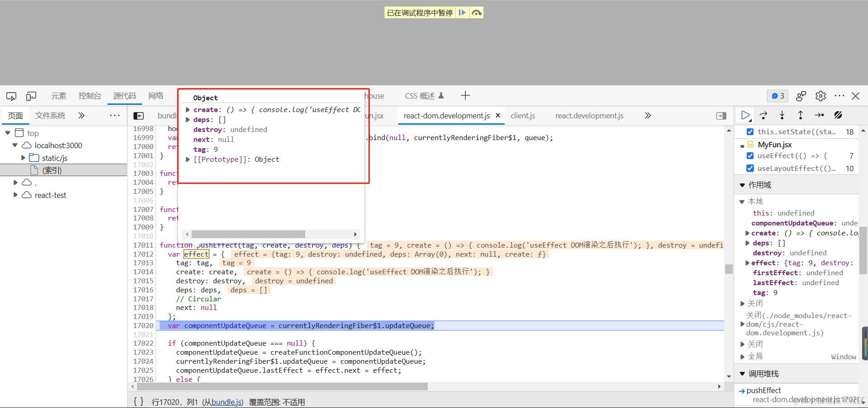Screen dimensions: 868x408
Task: Click the code editor vertical scrollbar thumb
Action: (x=729, y=269)
